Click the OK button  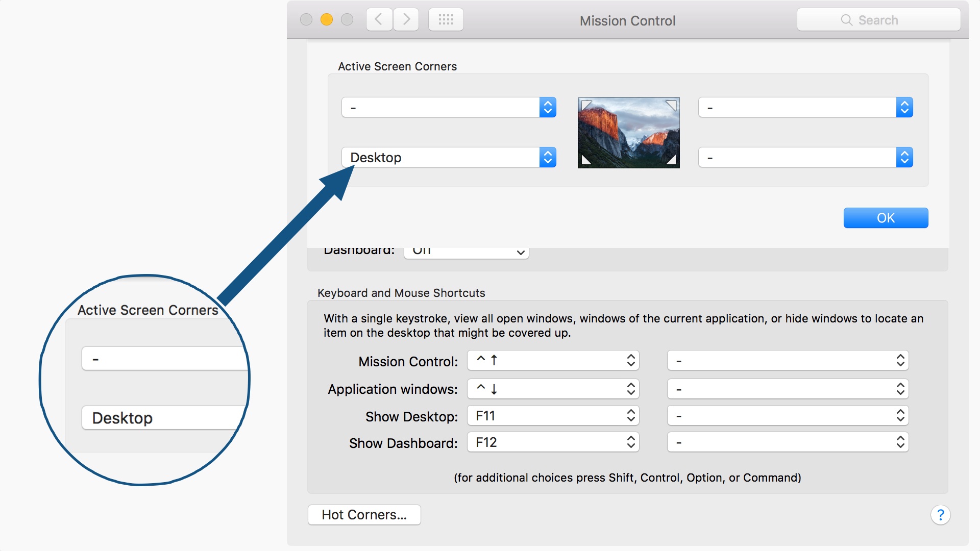click(886, 218)
